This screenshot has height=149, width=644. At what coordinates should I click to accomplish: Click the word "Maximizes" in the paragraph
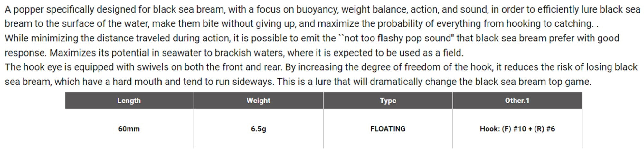72,53
